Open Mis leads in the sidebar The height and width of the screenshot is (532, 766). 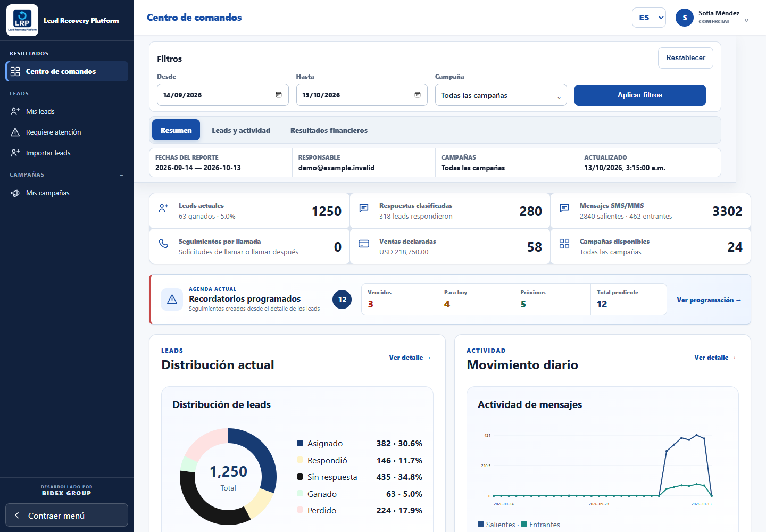pos(67,111)
